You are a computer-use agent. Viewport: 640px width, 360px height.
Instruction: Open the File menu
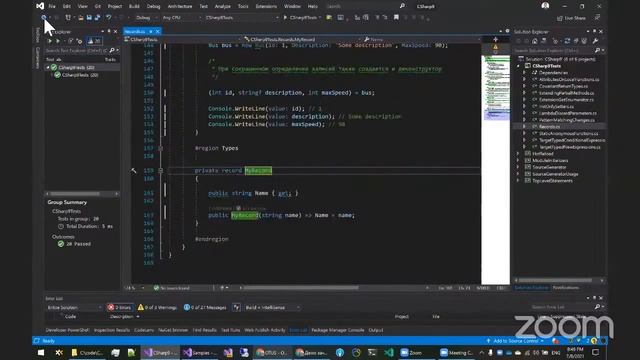(52, 7)
